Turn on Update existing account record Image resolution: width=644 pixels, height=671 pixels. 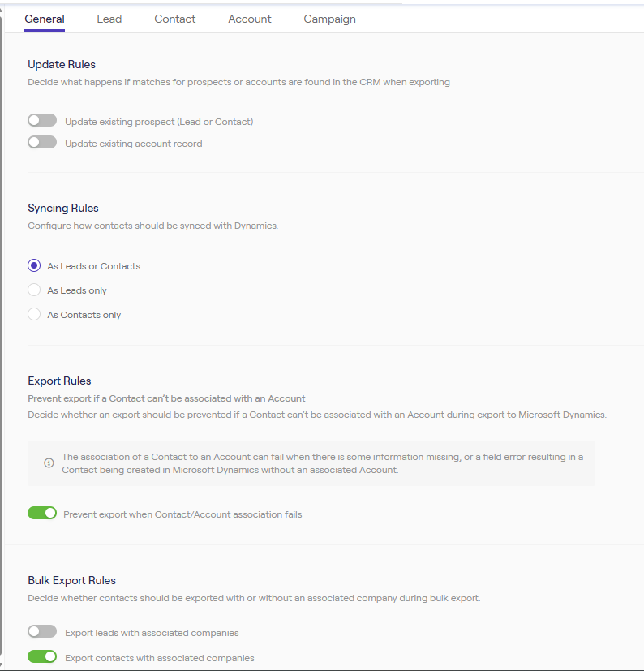point(42,143)
